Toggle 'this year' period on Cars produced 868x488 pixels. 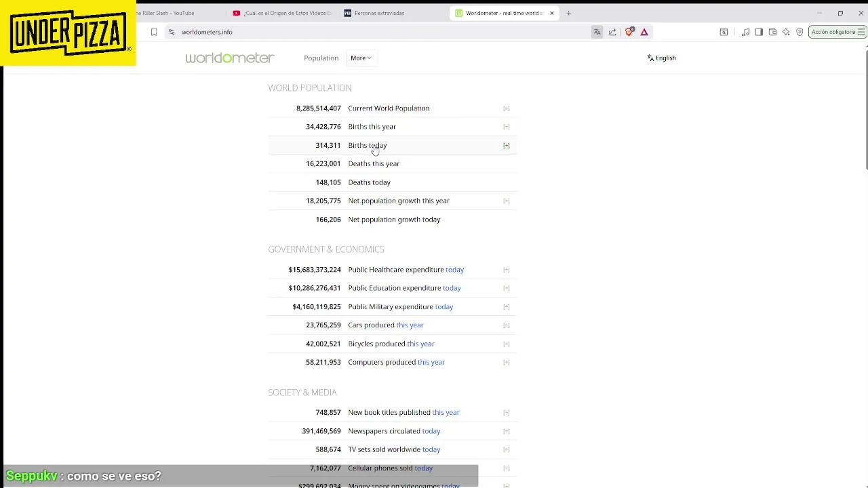point(410,325)
